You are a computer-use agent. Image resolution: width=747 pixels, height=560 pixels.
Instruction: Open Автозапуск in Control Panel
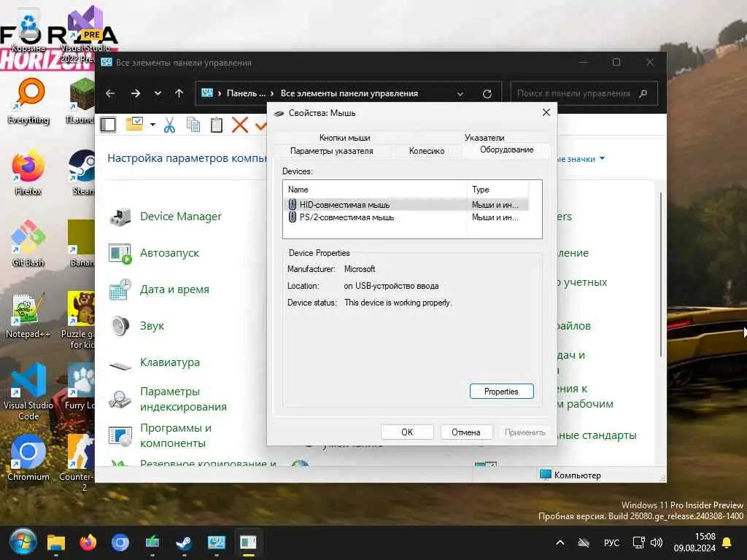[169, 253]
